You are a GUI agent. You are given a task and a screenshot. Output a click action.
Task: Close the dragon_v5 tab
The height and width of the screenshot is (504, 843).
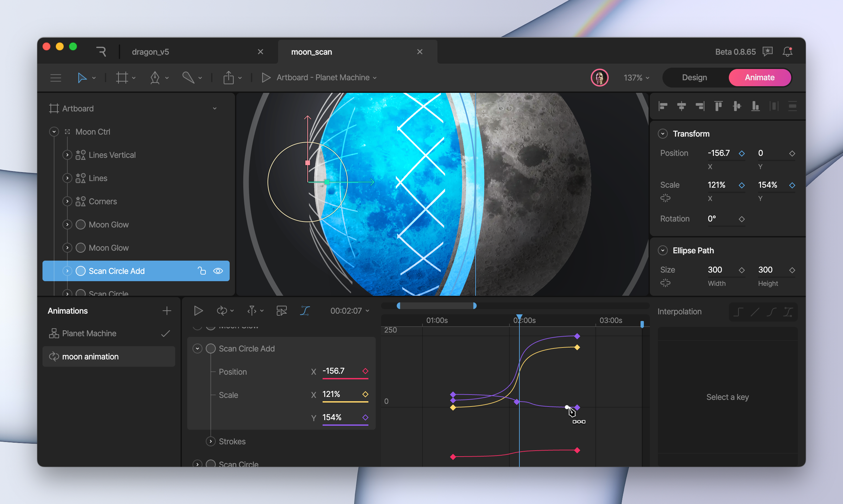[261, 52]
